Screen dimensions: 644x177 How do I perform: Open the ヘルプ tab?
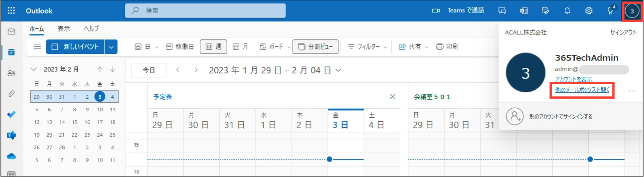click(x=91, y=28)
